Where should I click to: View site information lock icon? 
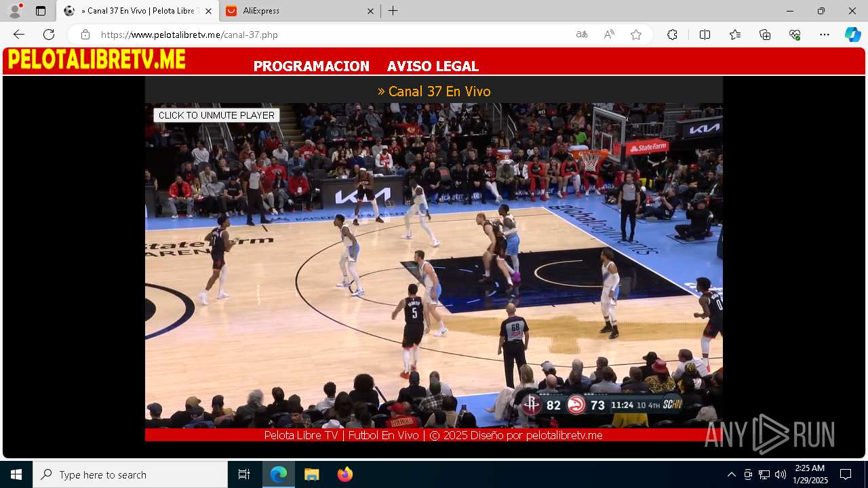(85, 35)
